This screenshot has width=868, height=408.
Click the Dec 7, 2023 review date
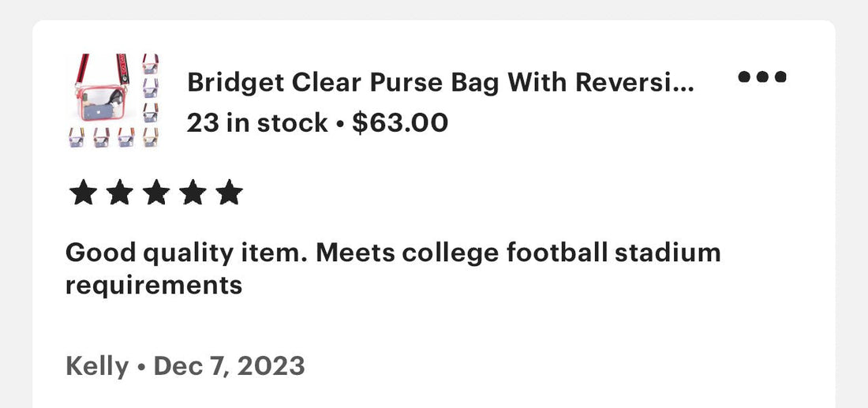coord(229,366)
